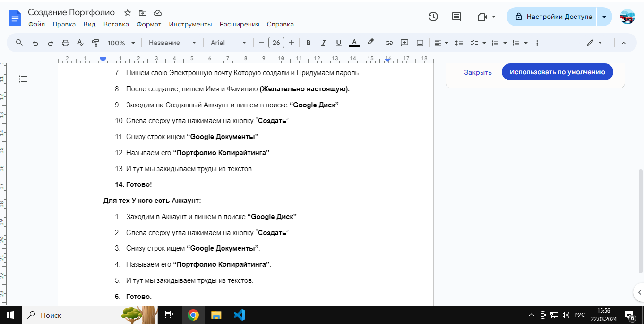Viewport: 644px width, 324px height.
Task: Open Windows Task View
Action: [169, 315]
